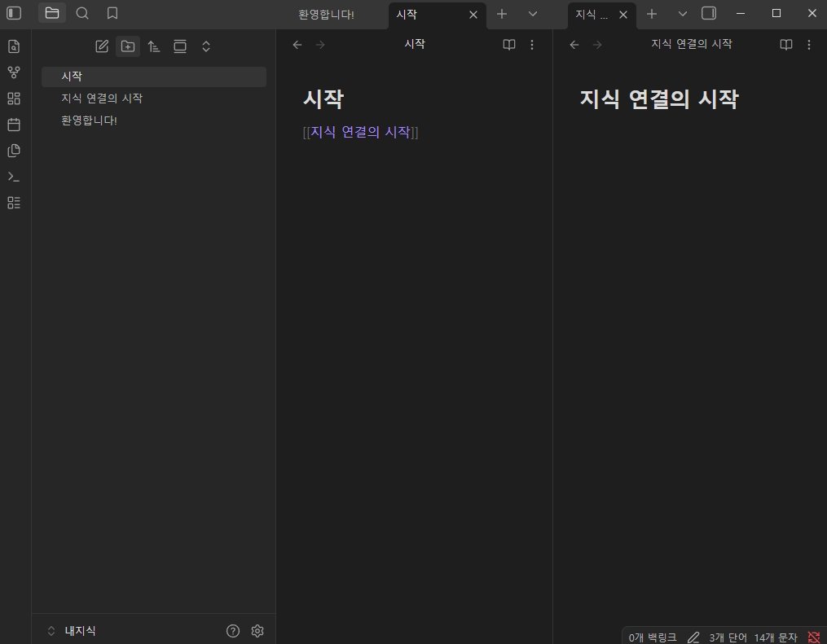Open today's daily note calendar icon
Viewport: 827px width, 644px height.
pos(14,125)
